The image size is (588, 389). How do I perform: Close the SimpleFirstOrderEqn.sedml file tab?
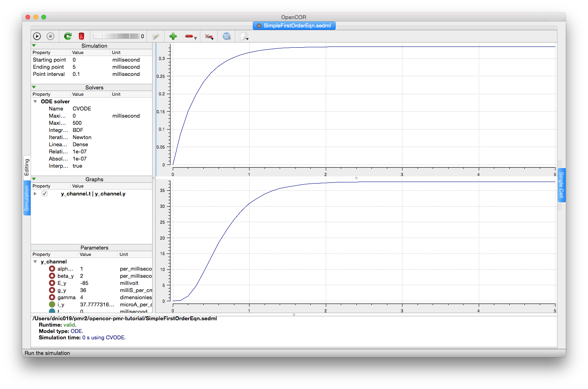point(259,26)
